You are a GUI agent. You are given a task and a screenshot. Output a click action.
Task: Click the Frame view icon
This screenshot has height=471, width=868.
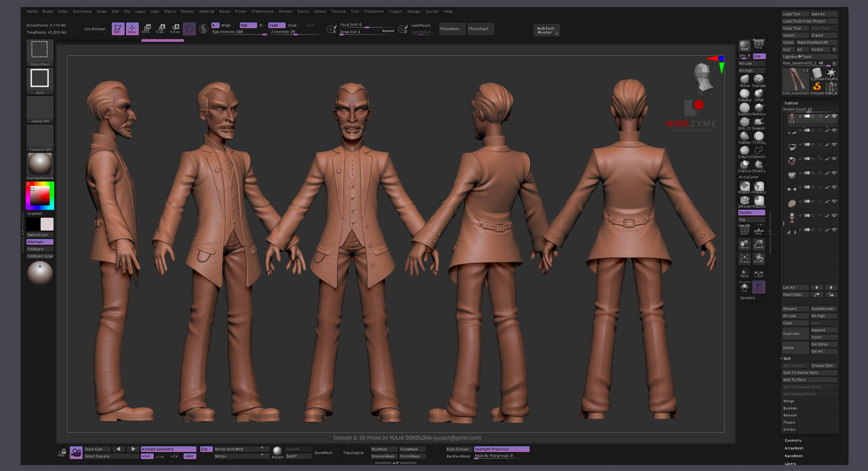[744, 259]
